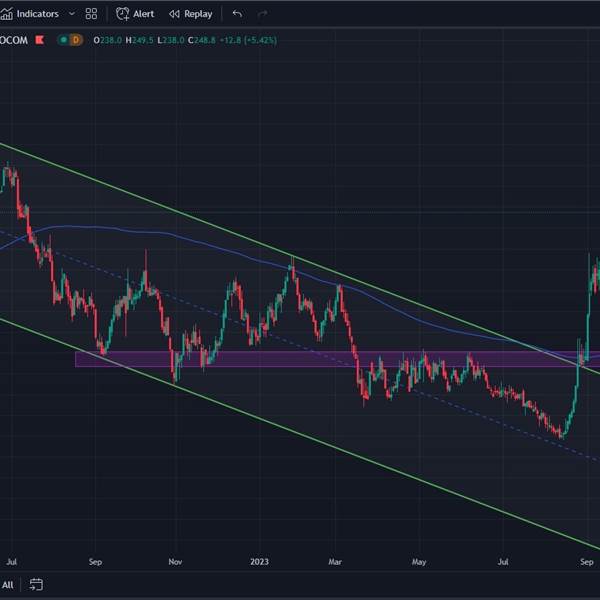
Task: Click the orange D data badge
Action: 76,40
